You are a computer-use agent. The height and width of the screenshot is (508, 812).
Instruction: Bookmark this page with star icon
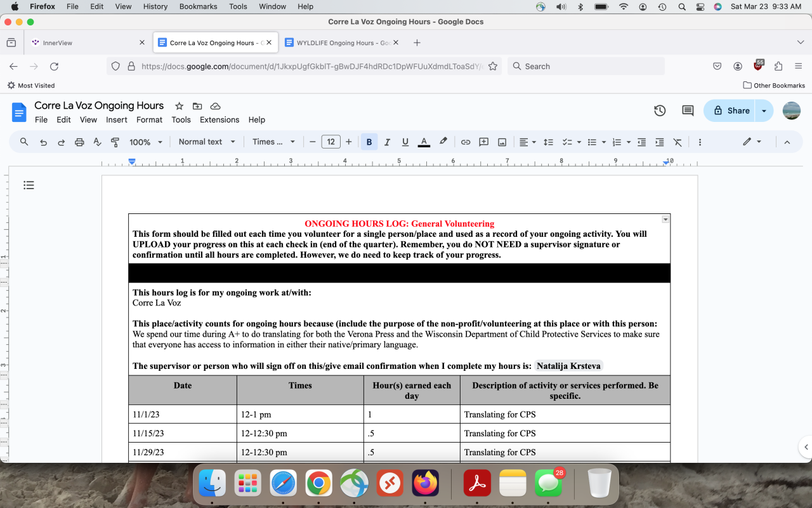click(x=492, y=66)
